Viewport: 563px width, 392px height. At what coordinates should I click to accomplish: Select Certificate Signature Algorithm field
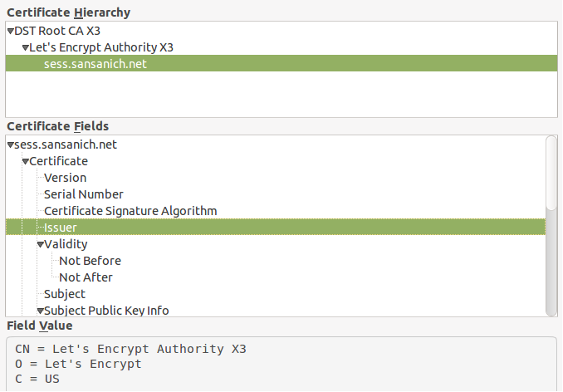pyautogui.click(x=130, y=211)
